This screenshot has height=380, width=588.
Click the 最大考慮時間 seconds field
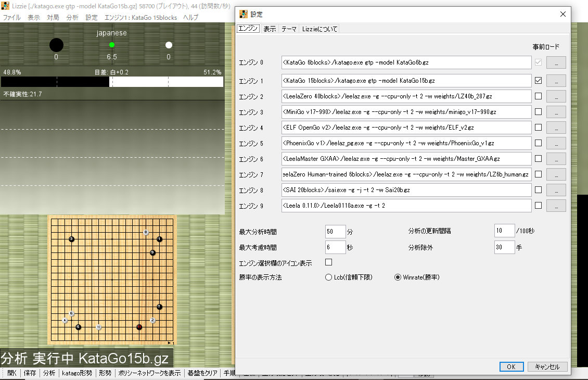click(335, 247)
